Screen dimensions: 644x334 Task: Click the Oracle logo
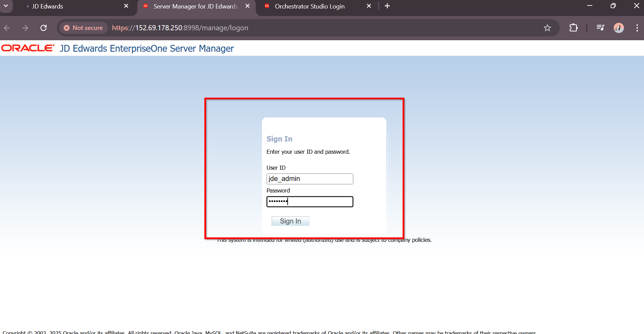pyautogui.click(x=28, y=48)
